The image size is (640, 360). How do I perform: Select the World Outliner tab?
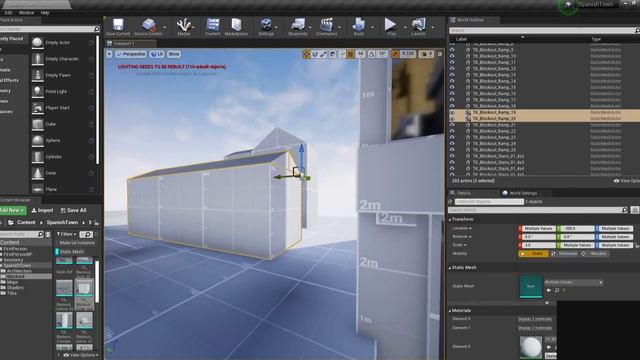pos(470,20)
